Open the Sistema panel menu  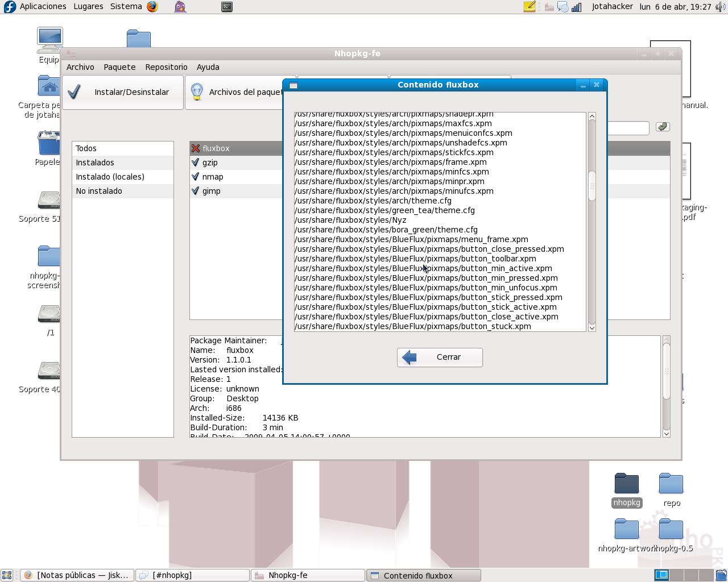[x=126, y=7]
